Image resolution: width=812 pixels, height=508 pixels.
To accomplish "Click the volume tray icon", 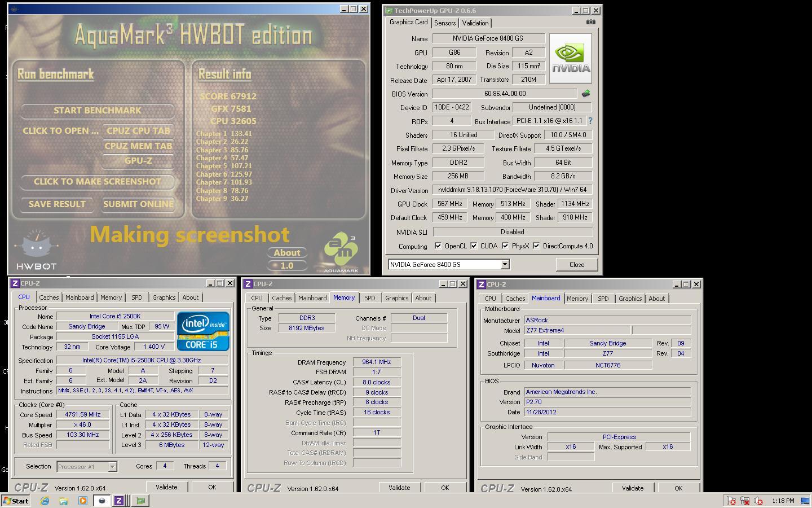I will pyautogui.click(x=758, y=501).
